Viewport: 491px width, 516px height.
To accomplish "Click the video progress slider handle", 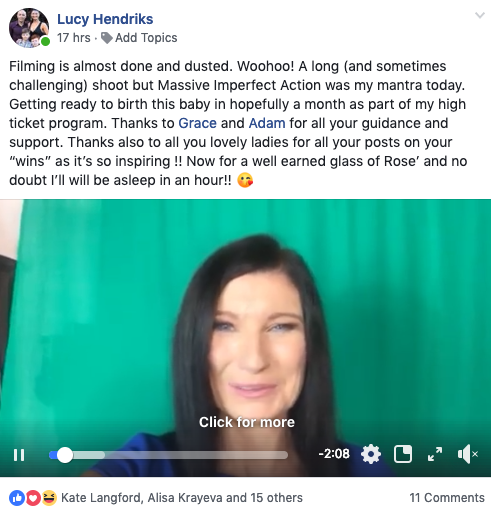I will 65,455.
